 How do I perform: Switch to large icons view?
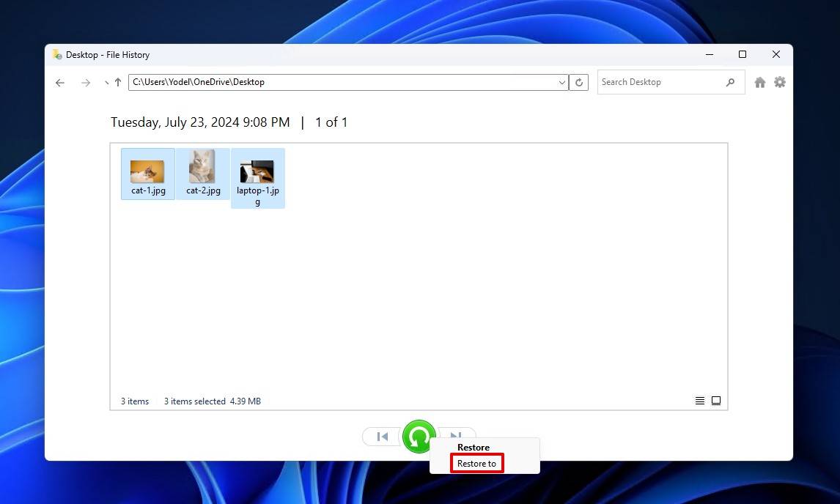point(716,401)
